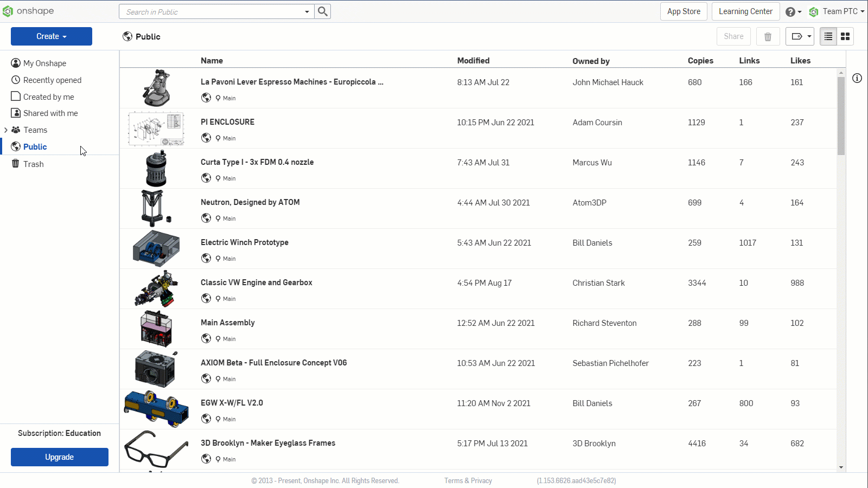This screenshot has width=868, height=488.
Task: Open the help question mark menu
Action: click(793, 12)
